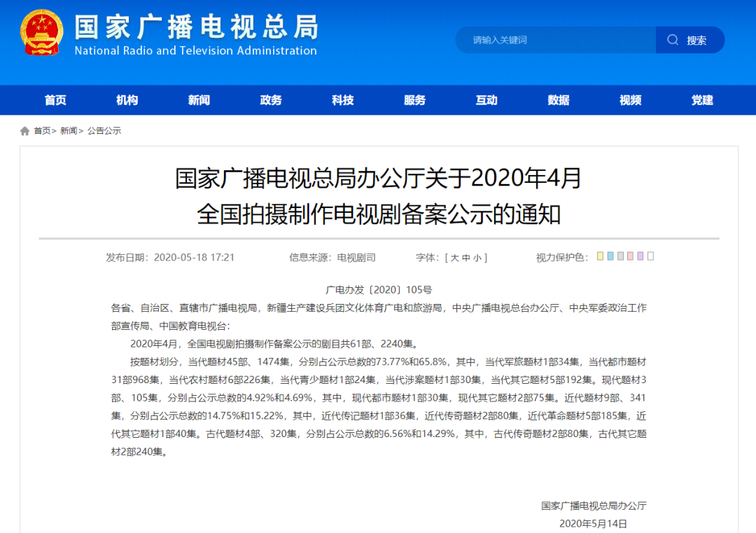Click the 搜索 search button
Image resolution: width=756 pixels, height=533 pixels.
[x=695, y=40]
